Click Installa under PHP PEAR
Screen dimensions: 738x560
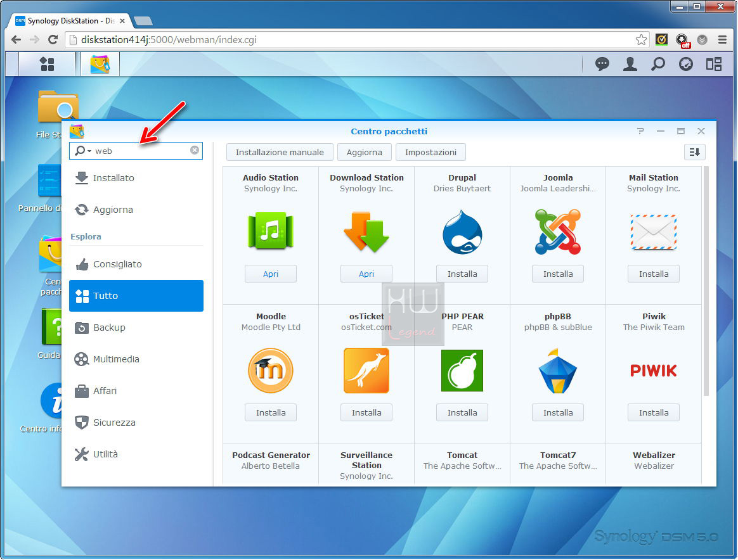coord(462,412)
